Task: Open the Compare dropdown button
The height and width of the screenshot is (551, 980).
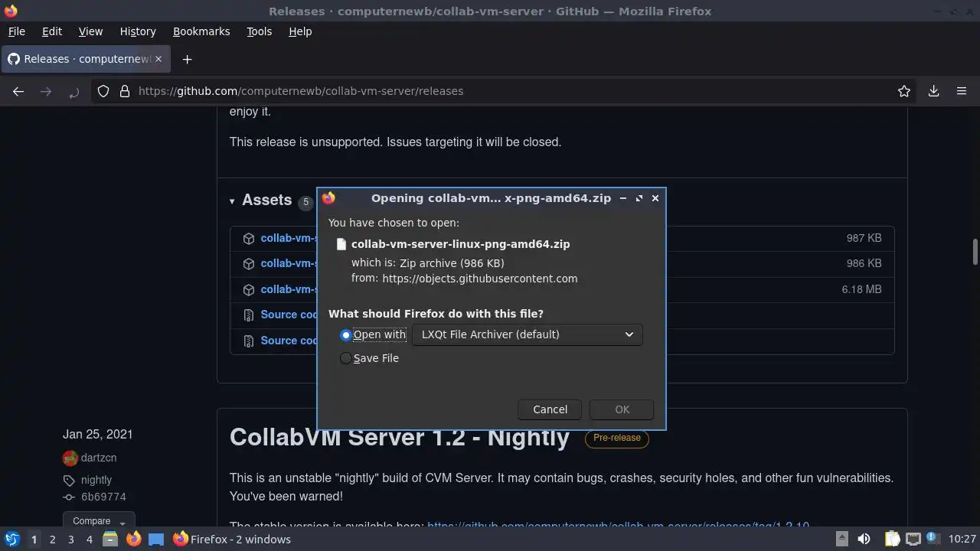Action: [99, 521]
